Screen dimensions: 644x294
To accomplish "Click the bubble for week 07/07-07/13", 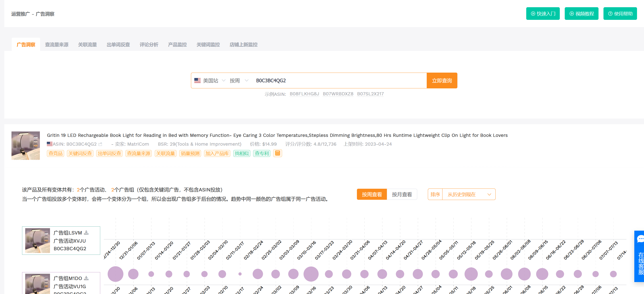I will pyautogui.click(x=613, y=274).
